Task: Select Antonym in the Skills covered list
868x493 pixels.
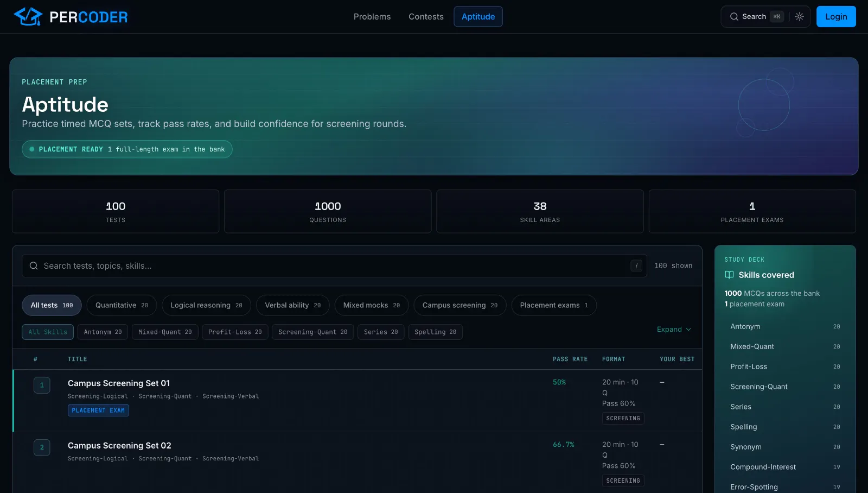Action: (785, 327)
